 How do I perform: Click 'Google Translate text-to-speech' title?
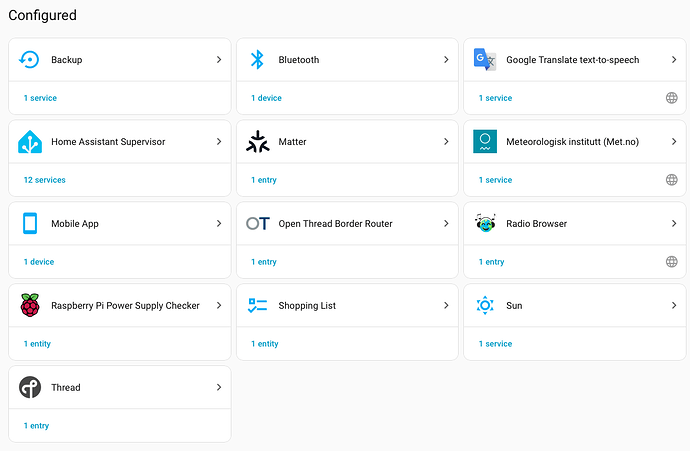coord(573,60)
